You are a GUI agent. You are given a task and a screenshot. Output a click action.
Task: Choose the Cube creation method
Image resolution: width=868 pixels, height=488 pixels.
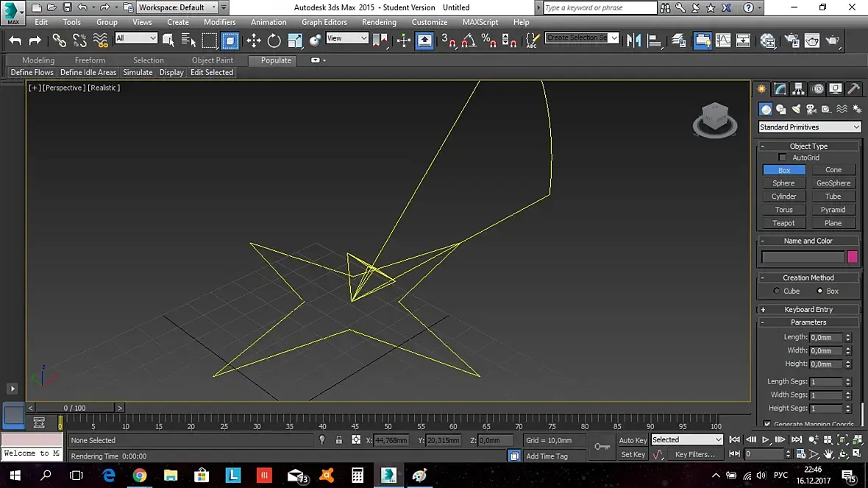click(777, 291)
